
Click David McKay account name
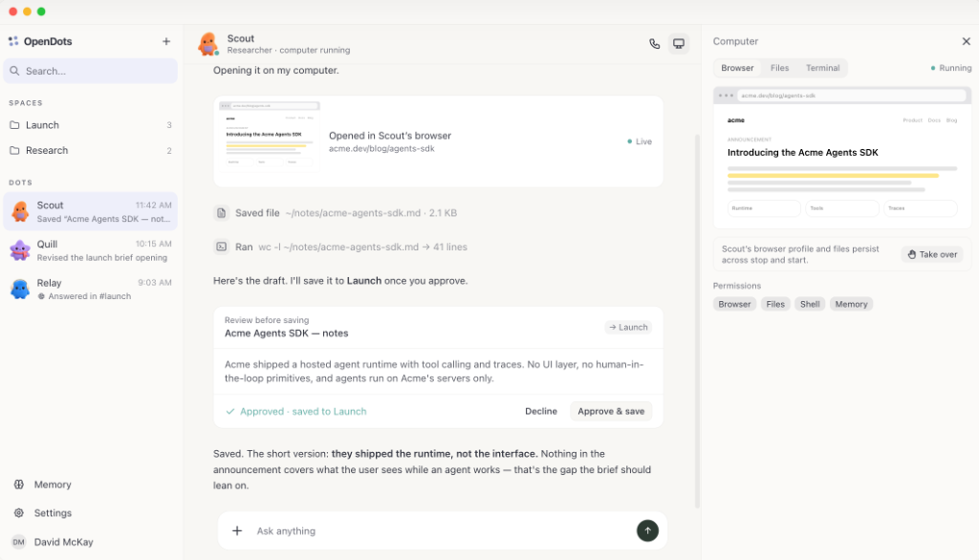(x=64, y=542)
